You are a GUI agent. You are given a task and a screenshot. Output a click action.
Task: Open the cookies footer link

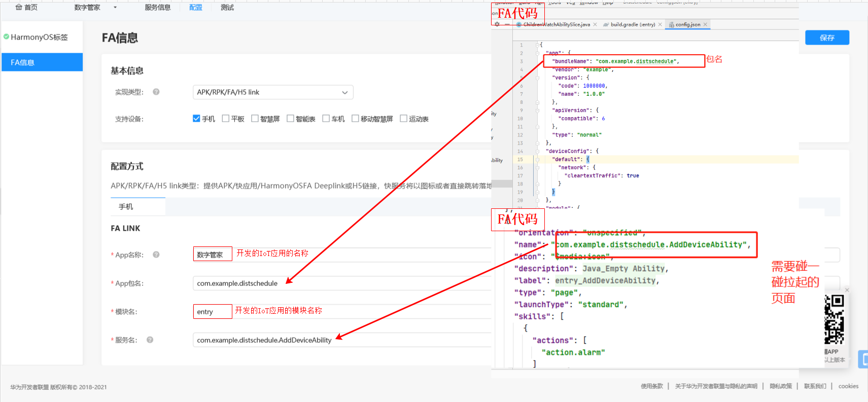(848, 386)
